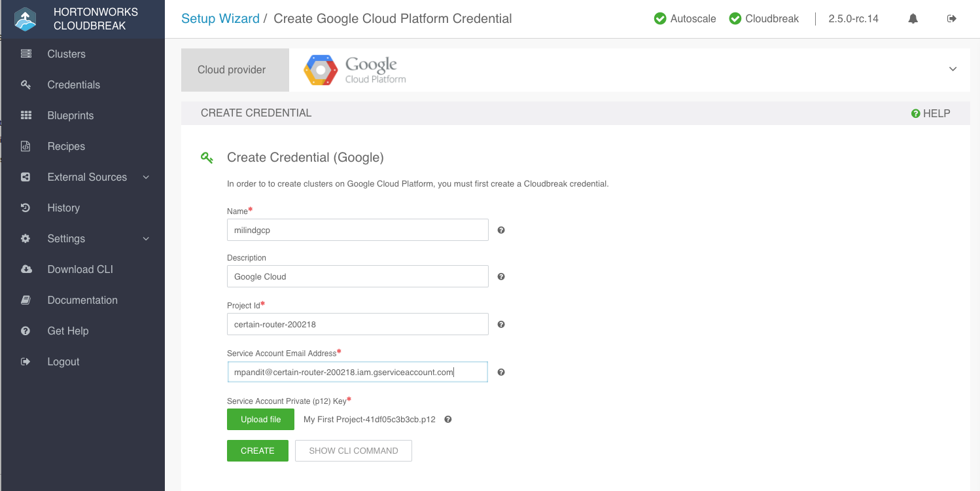Switch to the Cloud provider tab

234,69
